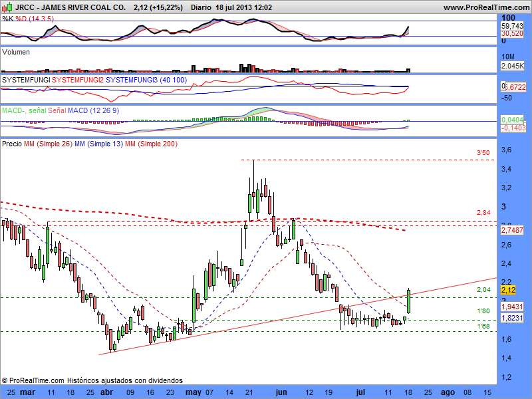Viewport: 532px width, 399px height.
Task: Click the 3,2 price axis label
Action: click(x=506, y=188)
